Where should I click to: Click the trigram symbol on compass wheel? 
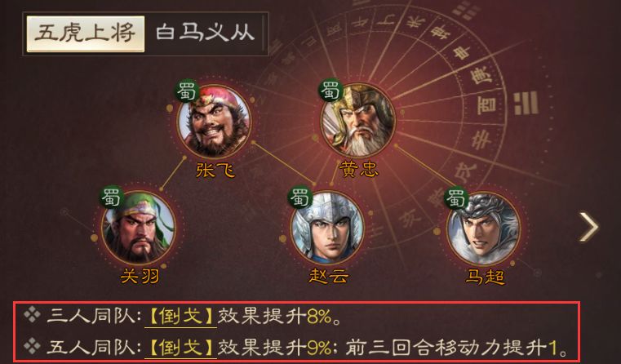pyautogui.click(x=526, y=103)
